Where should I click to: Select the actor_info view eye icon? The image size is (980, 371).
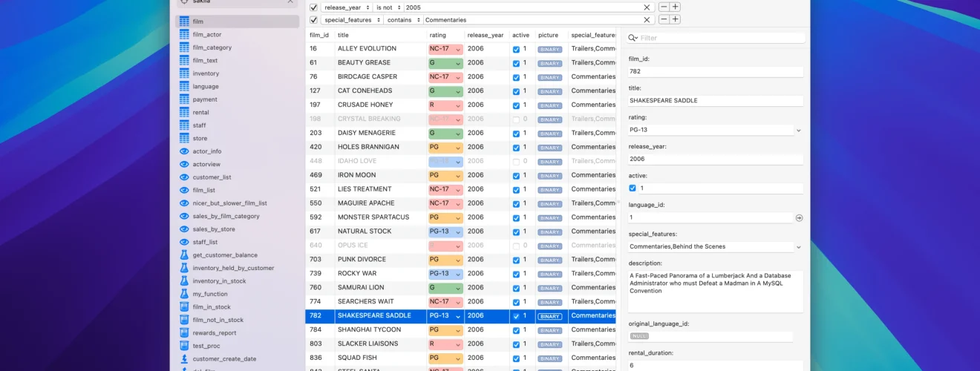click(x=185, y=151)
